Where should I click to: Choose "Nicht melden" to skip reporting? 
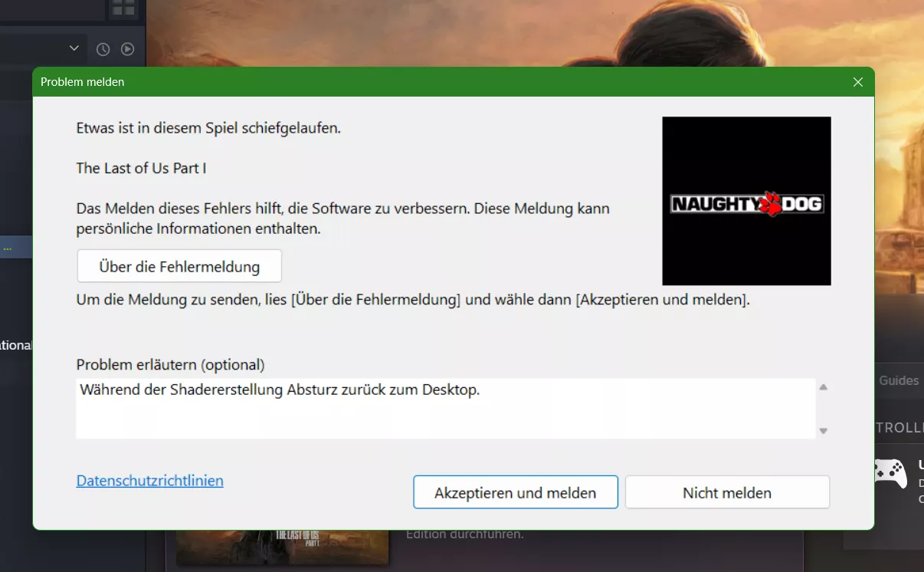click(x=727, y=492)
